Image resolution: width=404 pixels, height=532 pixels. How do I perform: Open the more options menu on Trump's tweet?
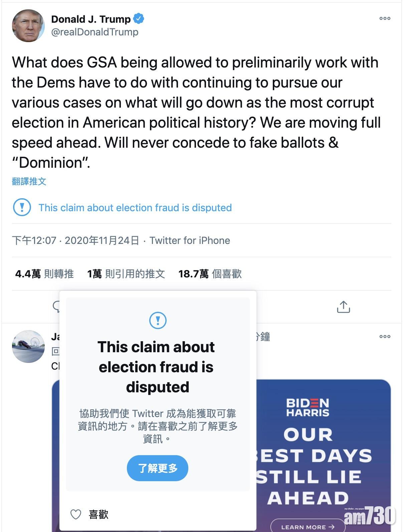pyautogui.click(x=385, y=19)
